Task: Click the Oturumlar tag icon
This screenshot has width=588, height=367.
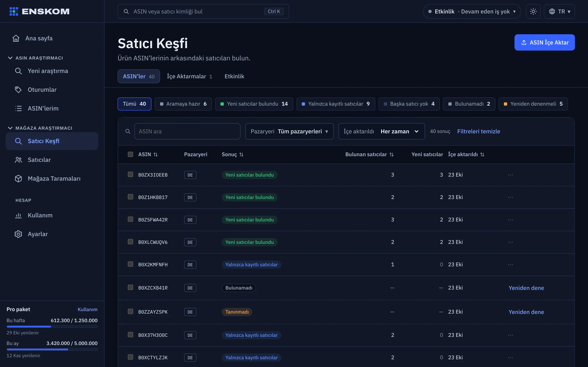Action: click(x=18, y=90)
